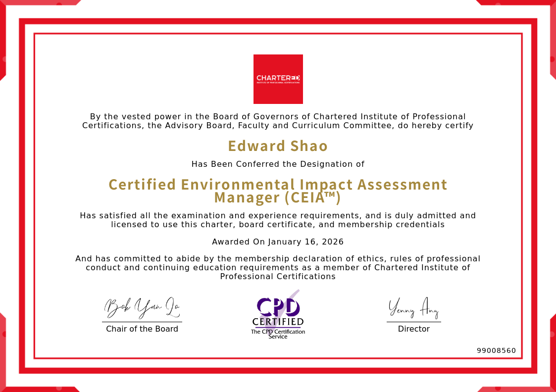This screenshot has height=392, width=556.
Task: Click the purple CPD letters in the badge
Action: tap(278, 307)
